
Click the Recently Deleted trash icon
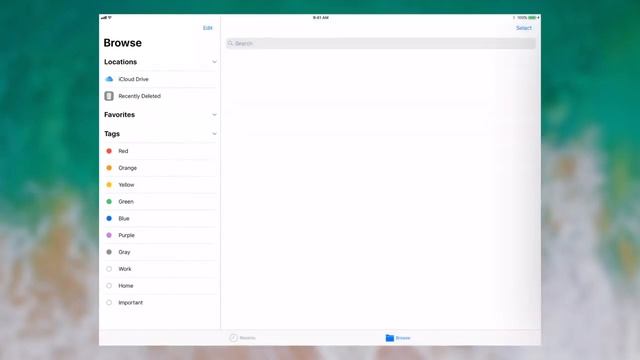coord(109,96)
